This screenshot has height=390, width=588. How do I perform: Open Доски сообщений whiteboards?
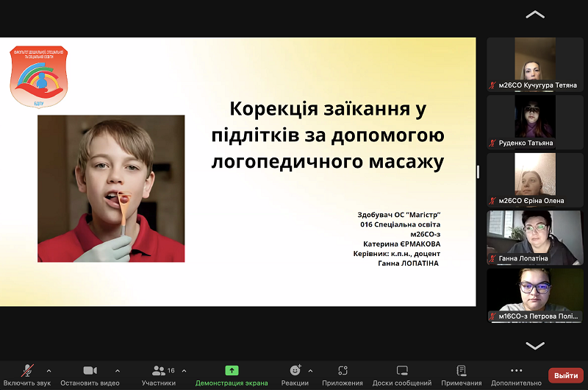402,371
